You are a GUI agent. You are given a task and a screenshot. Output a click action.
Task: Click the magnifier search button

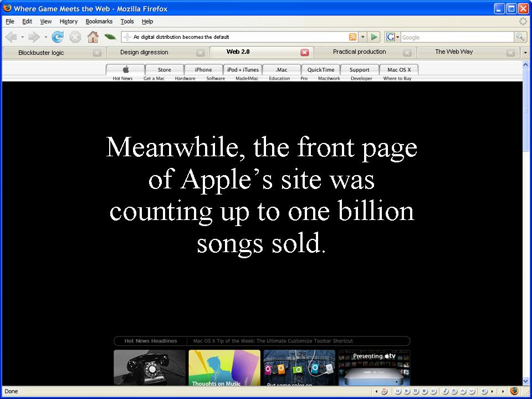[520, 37]
